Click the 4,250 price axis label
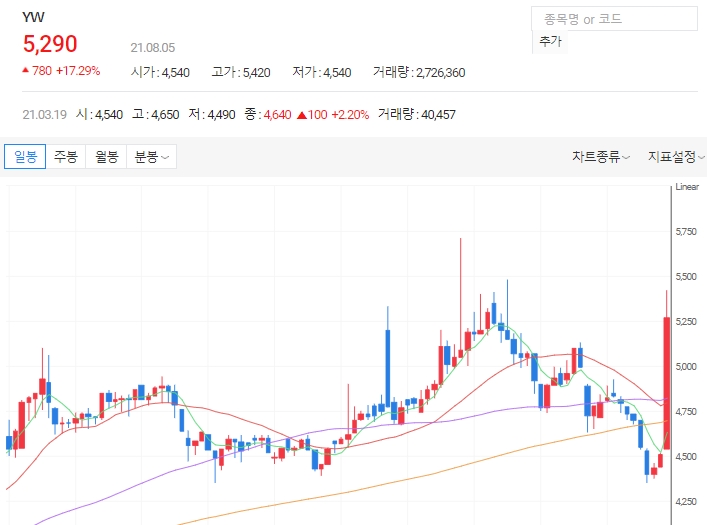The width and height of the screenshot is (707, 525). click(686, 502)
